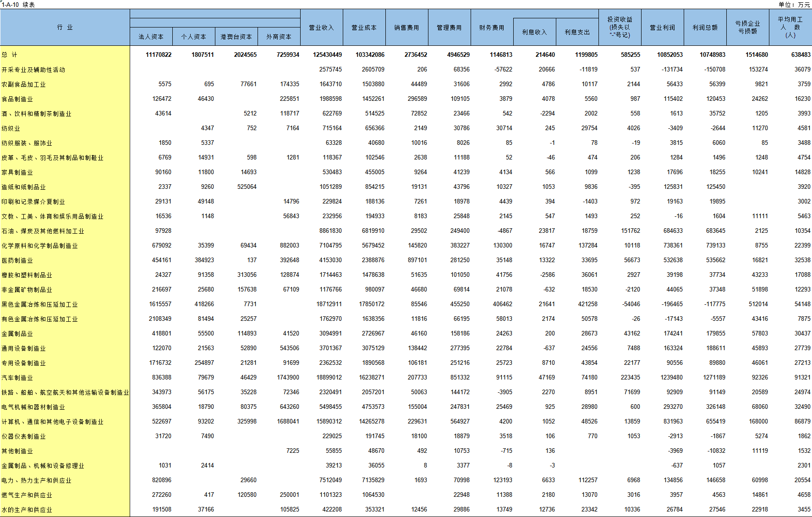Click the '石油、煤炭及其他燃料加工业' row label
The height and width of the screenshot is (517, 812).
(x=43, y=231)
